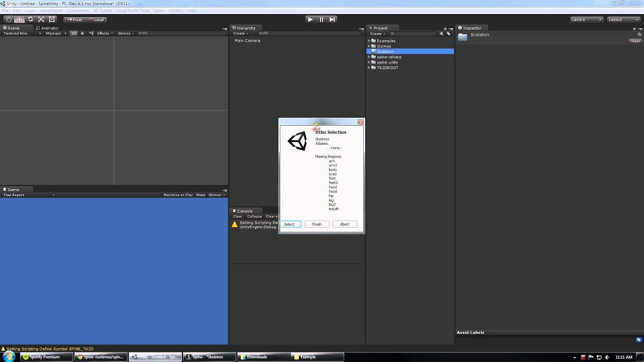
Task: Open the Mipmaps render mode dropdown
Action: (x=56, y=33)
